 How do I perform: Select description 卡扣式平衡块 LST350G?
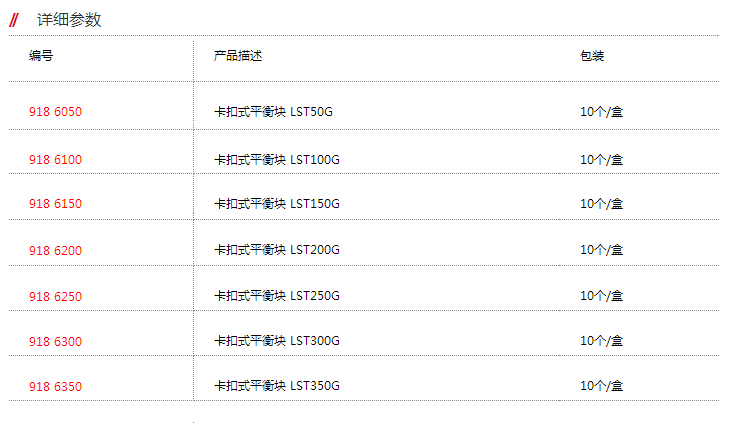click(x=277, y=386)
